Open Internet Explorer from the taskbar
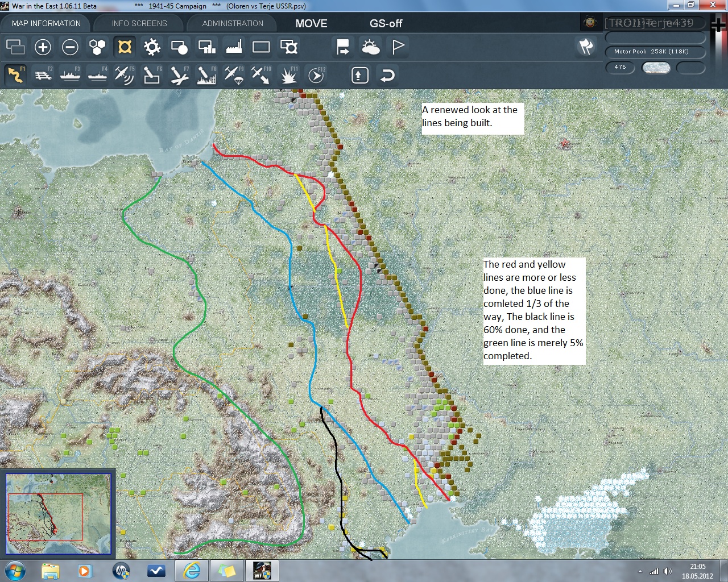The width and height of the screenshot is (728, 582). coord(192,571)
